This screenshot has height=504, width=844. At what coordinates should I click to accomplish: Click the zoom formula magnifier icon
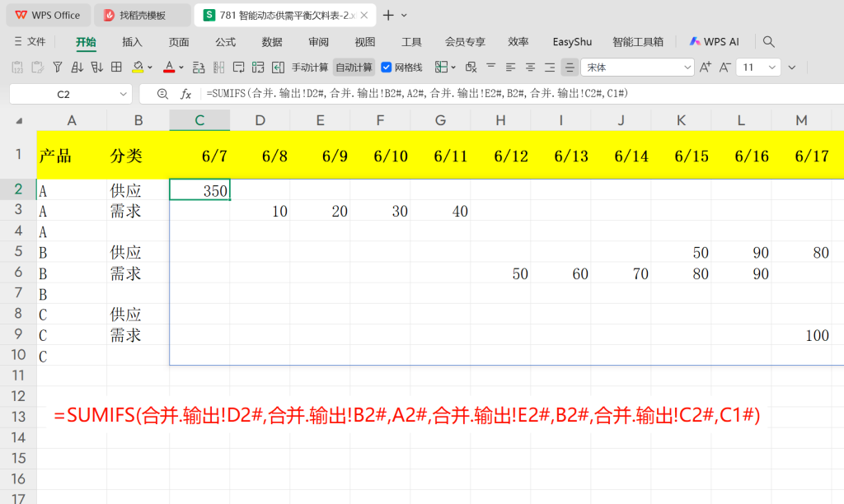162,94
